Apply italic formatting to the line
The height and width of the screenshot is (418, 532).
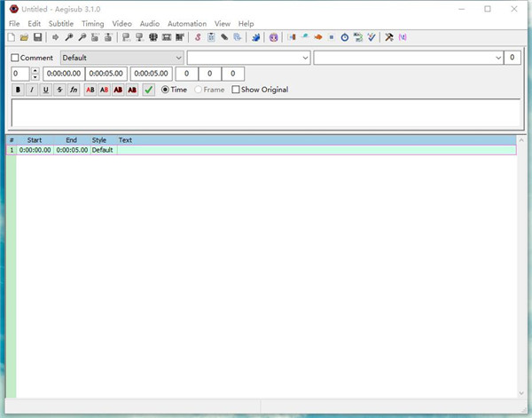pos(32,90)
